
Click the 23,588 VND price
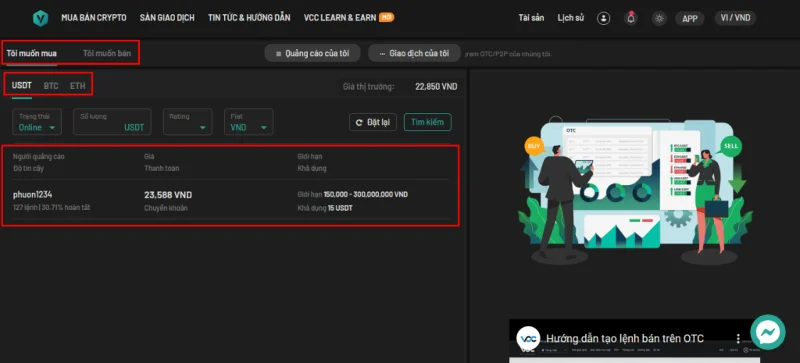click(168, 195)
